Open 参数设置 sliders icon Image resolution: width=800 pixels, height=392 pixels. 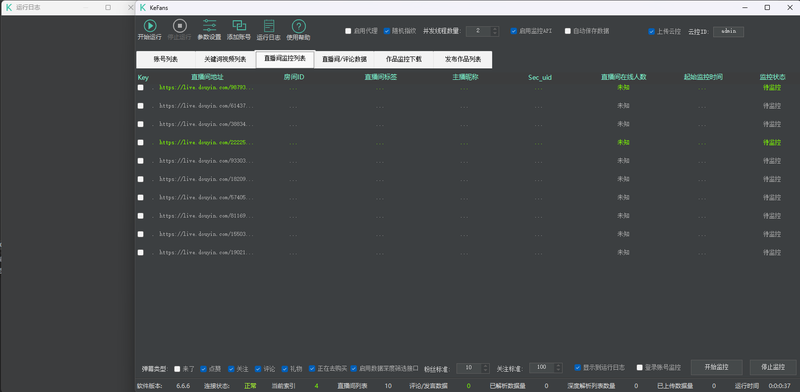pos(209,26)
